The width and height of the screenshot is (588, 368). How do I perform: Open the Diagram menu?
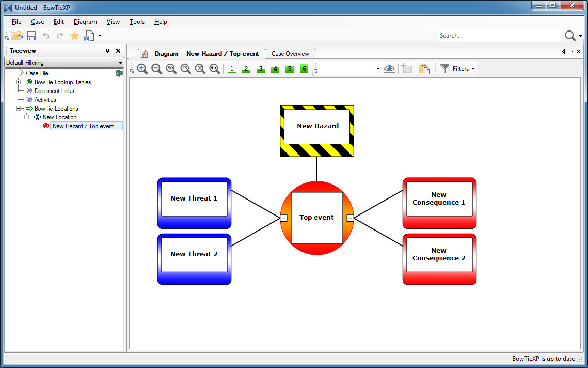tap(85, 22)
